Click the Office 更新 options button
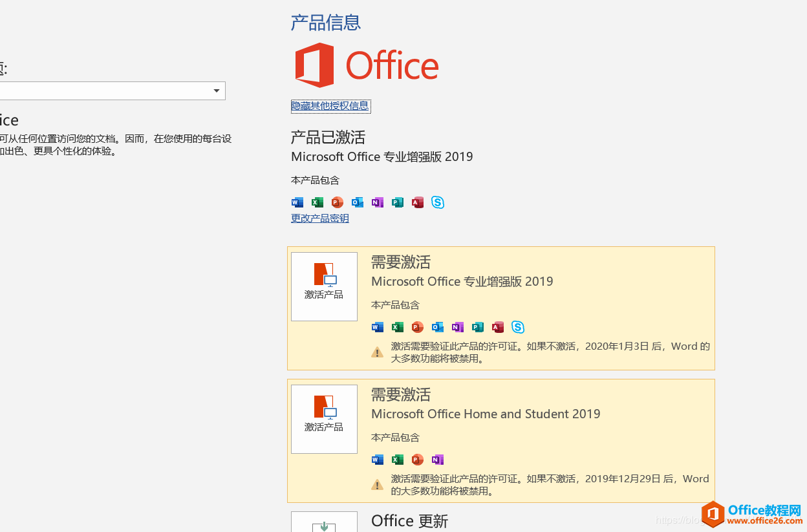 click(x=324, y=522)
